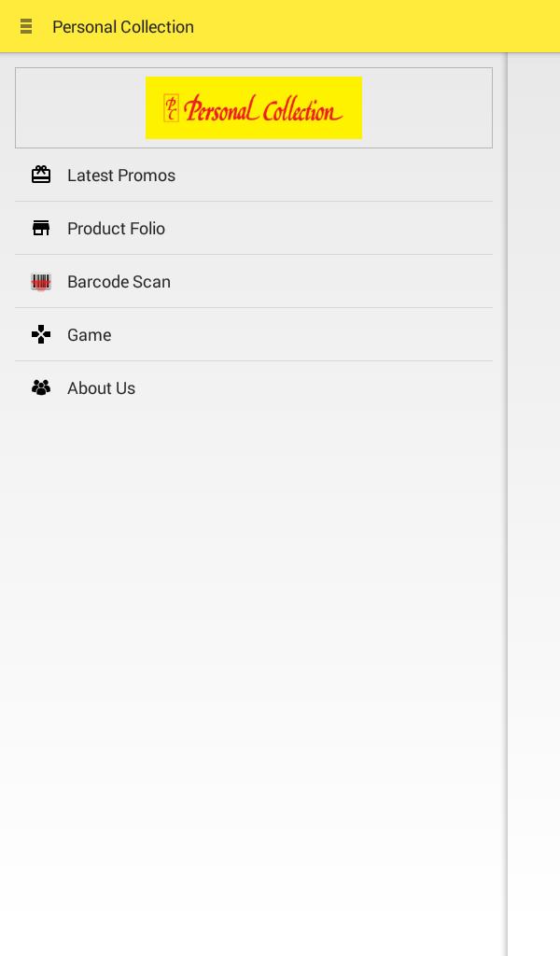Tap the hamburger menu icon
Viewport: 560px width, 956px height.
point(26,27)
